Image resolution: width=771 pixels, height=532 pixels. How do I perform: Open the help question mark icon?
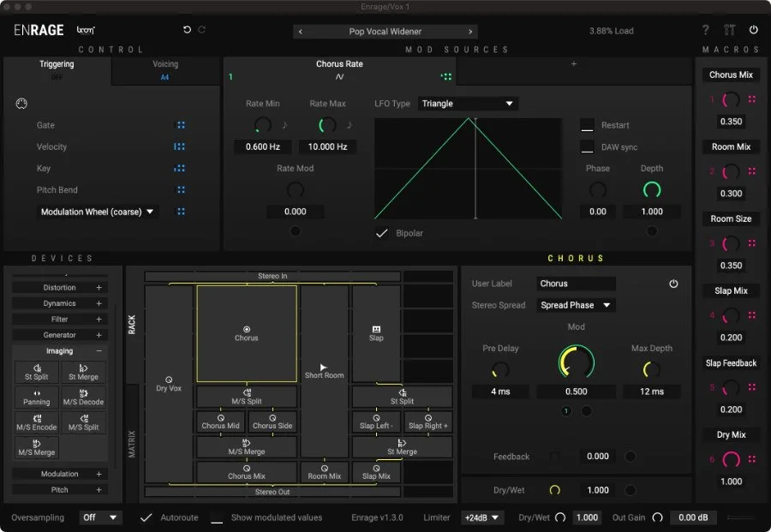[706, 30]
